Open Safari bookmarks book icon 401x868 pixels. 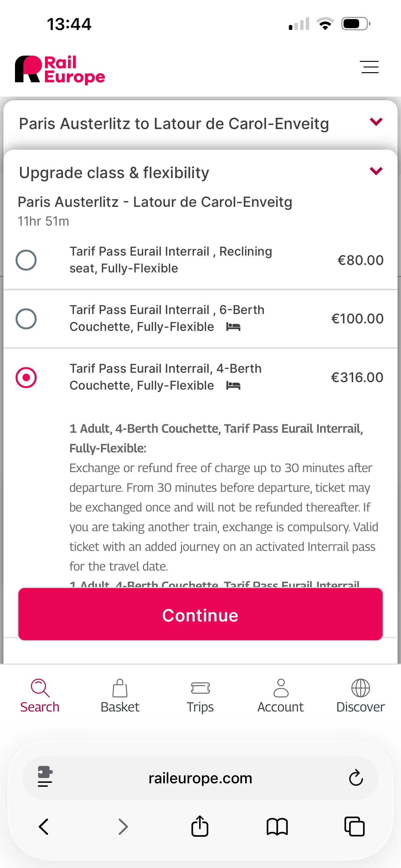click(277, 826)
